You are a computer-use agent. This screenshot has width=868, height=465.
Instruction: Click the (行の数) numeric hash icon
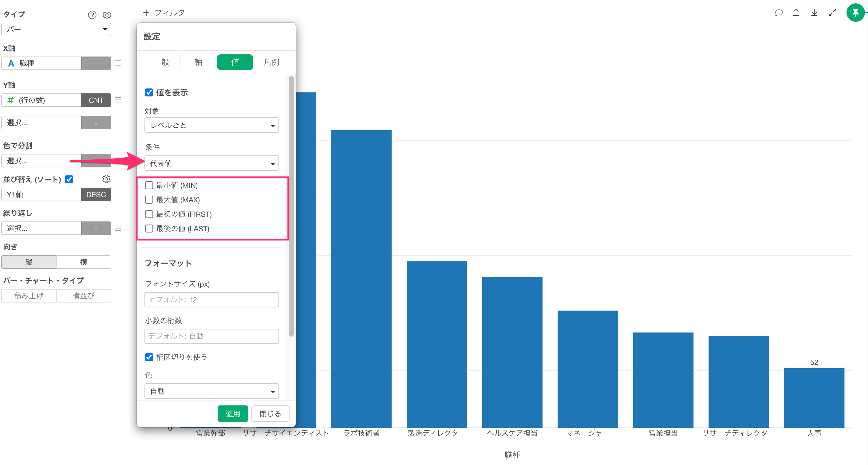[11, 100]
